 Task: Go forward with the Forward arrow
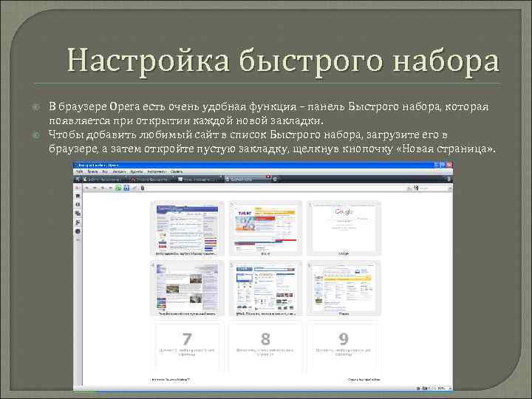[x=95, y=188]
